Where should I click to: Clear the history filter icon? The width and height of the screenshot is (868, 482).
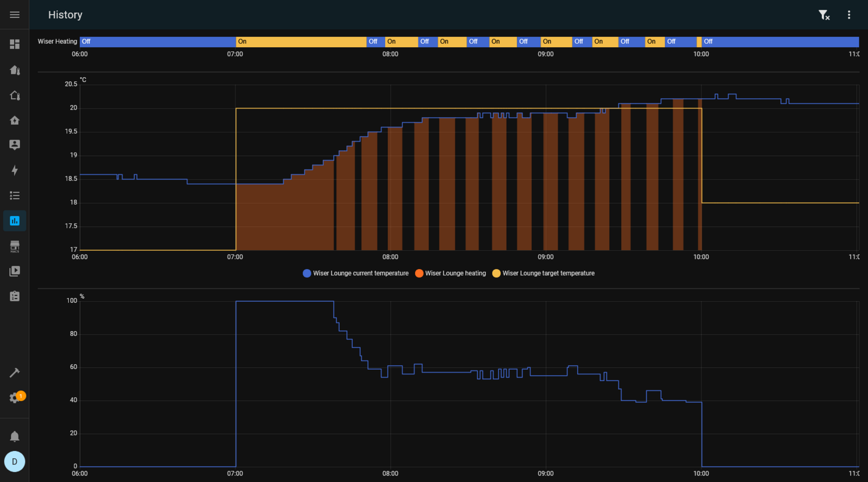(x=824, y=15)
